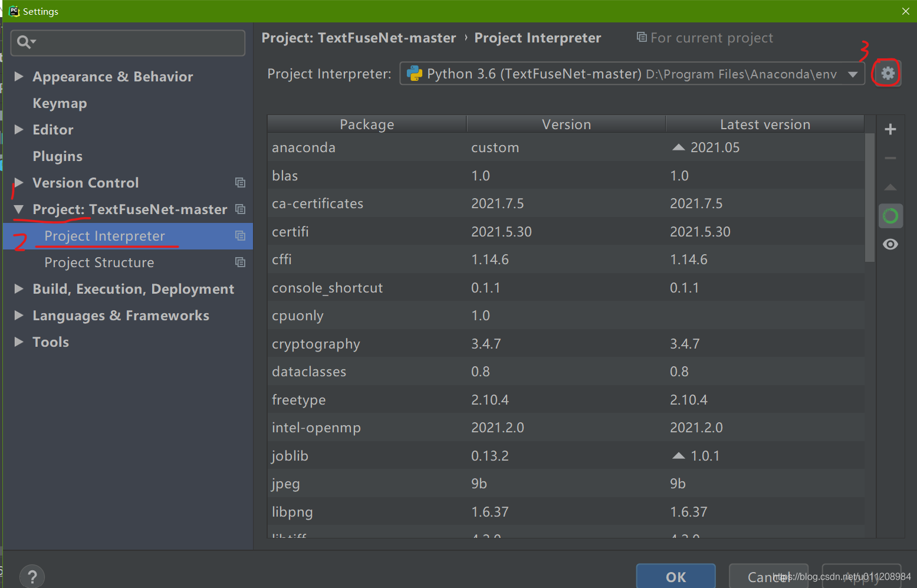Image resolution: width=917 pixels, height=588 pixels.
Task: Expand the Version Control section
Action: pos(19,183)
